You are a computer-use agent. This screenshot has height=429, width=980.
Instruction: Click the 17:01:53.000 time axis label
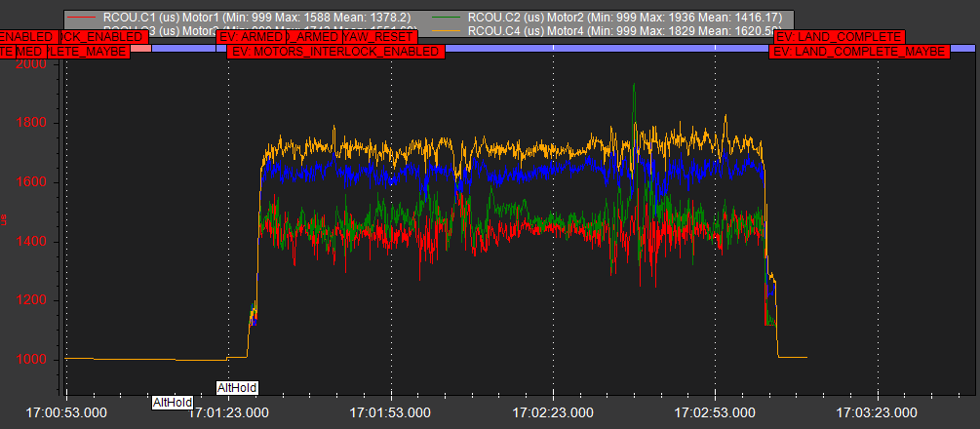coord(391,412)
